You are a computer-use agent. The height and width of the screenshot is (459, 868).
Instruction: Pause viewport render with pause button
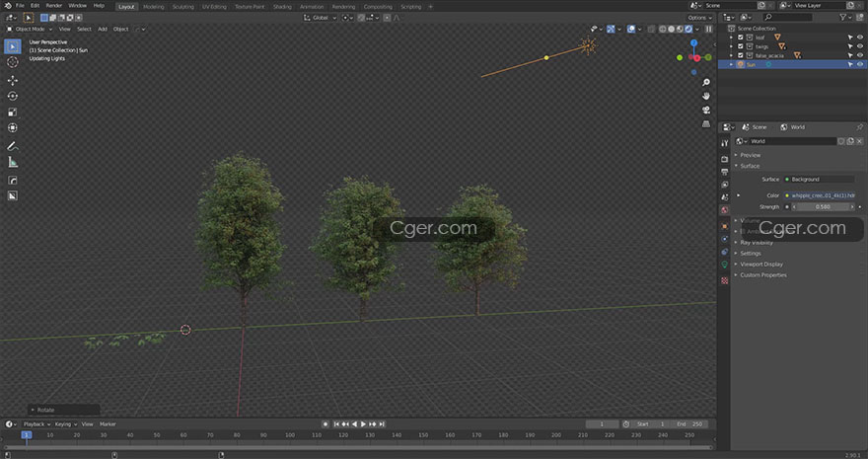(x=708, y=29)
